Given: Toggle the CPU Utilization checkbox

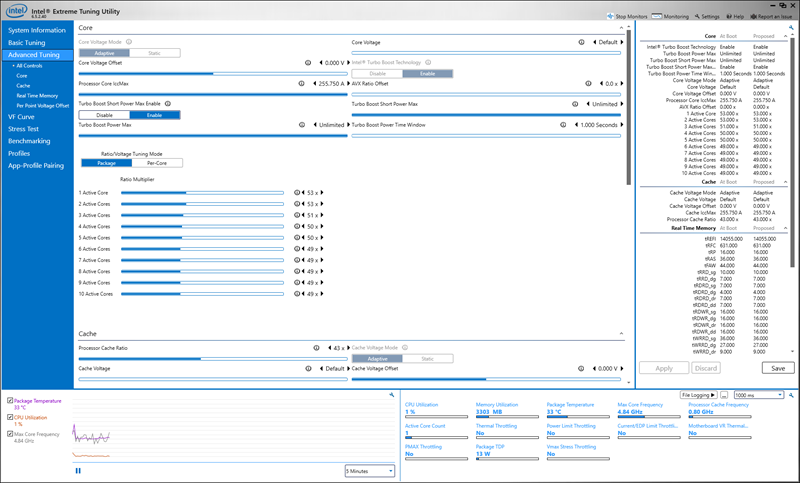Looking at the screenshot, I should [x=10, y=417].
